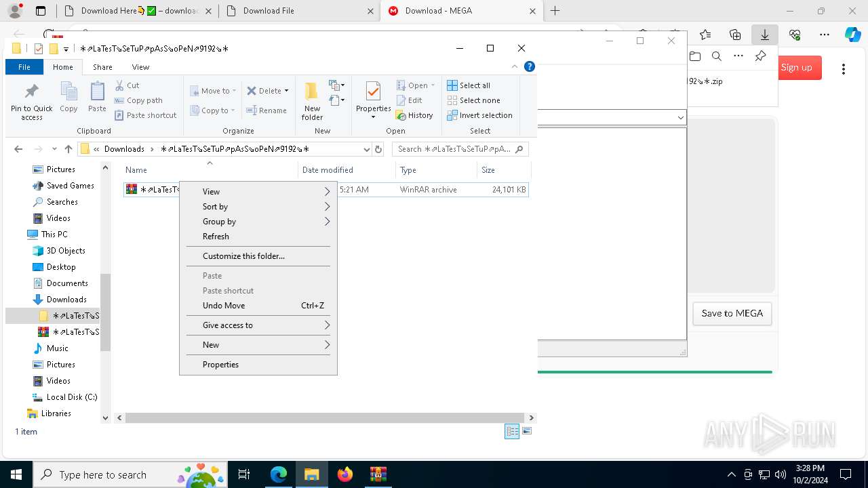This screenshot has height=488, width=868.
Task: Click Invert selection in ribbon
Action: pyautogui.click(x=479, y=115)
